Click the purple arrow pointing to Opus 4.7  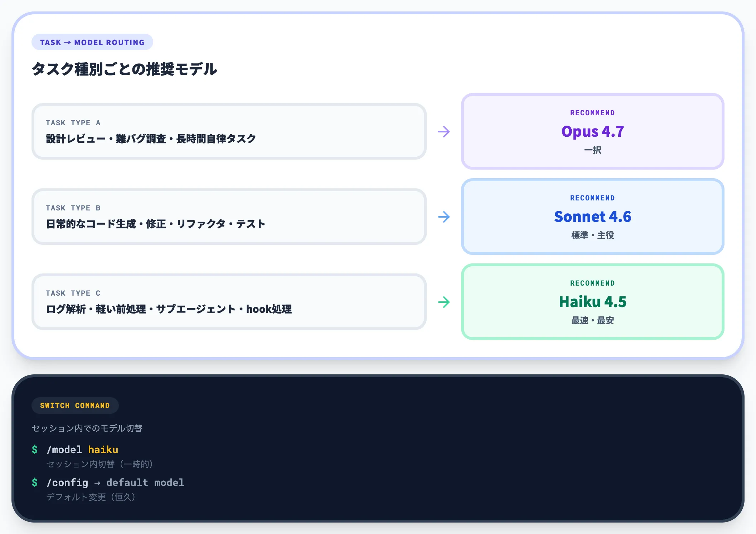444,132
